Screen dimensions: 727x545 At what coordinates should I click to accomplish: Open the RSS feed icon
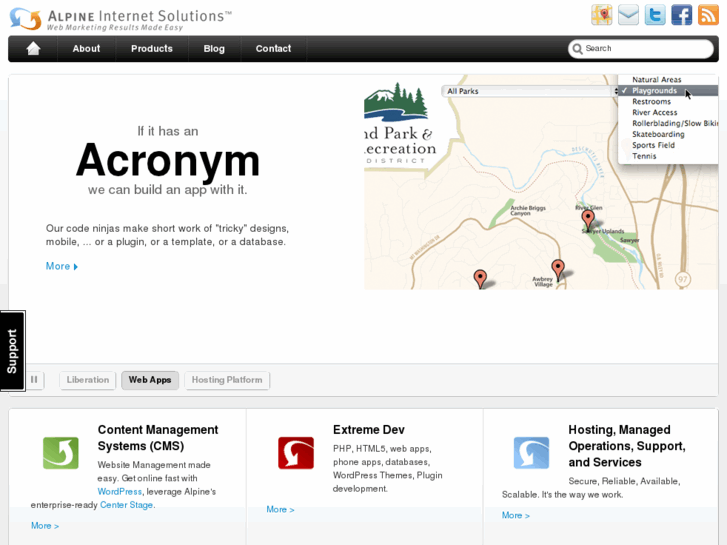tap(708, 15)
